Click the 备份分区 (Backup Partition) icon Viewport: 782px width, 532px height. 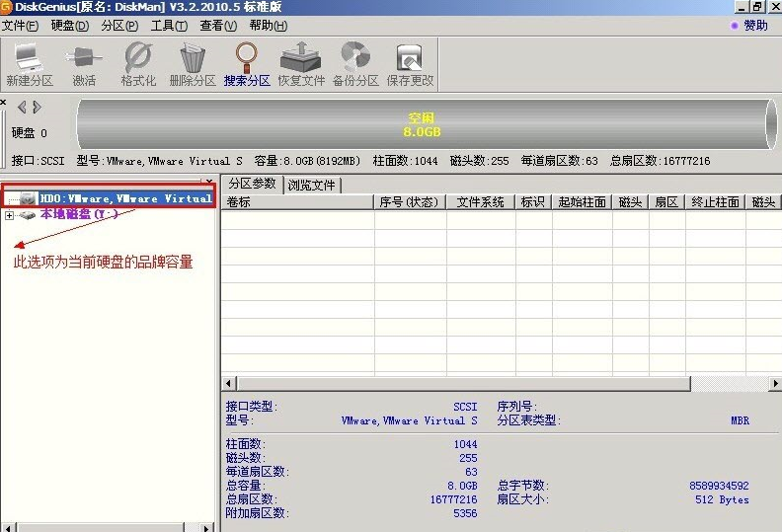pyautogui.click(x=355, y=64)
